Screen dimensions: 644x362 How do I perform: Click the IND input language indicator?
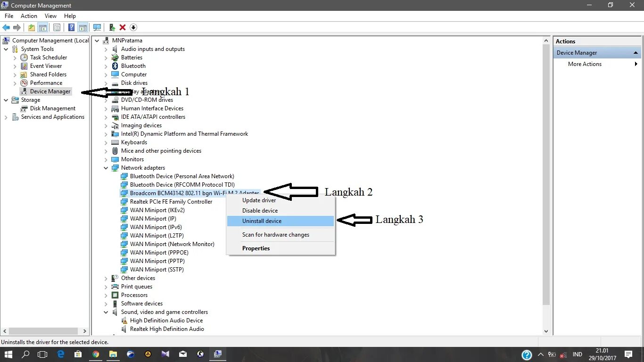tap(578, 354)
